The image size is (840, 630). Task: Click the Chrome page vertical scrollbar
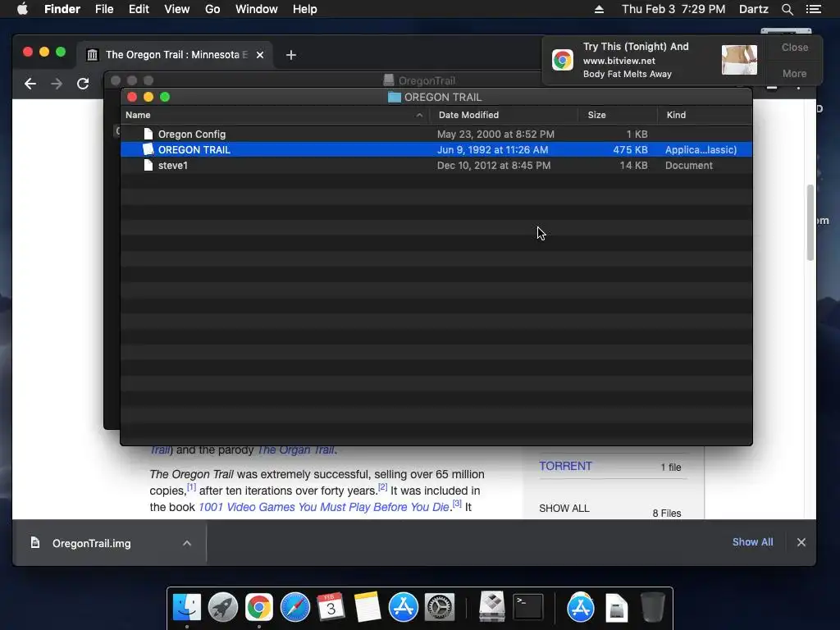click(x=810, y=222)
